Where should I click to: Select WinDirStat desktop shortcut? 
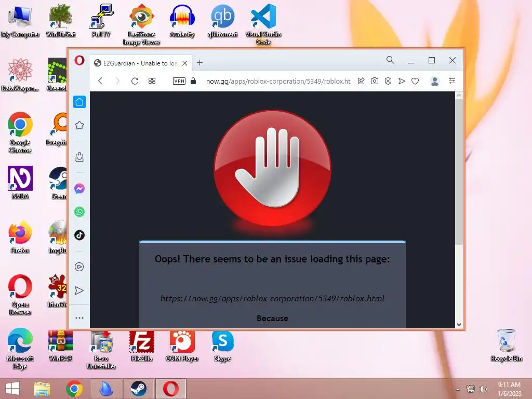[60, 21]
